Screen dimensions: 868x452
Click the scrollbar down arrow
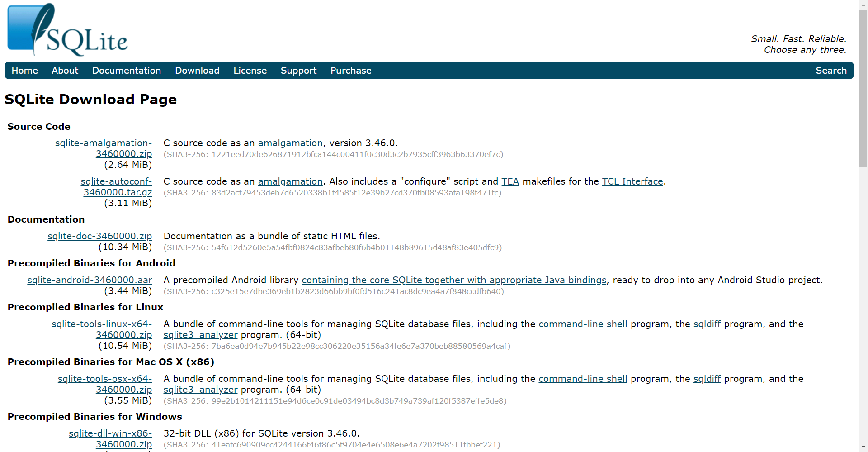pos(863,447)
